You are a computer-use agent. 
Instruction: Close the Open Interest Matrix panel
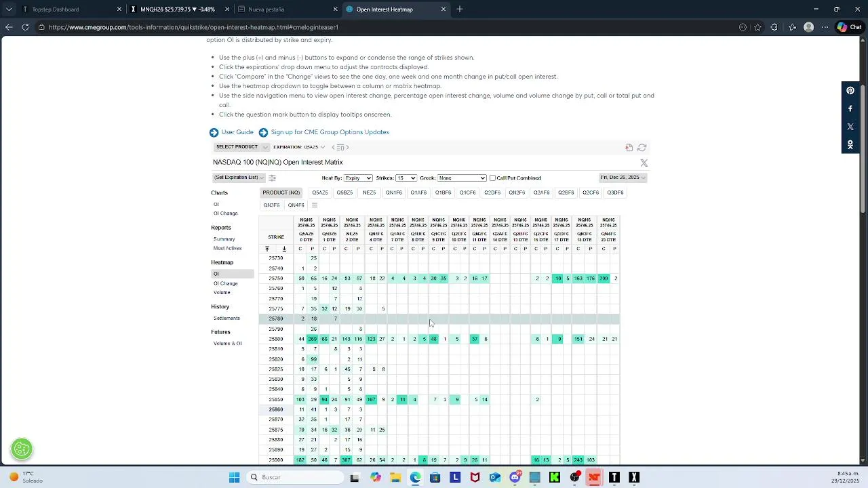644,163
